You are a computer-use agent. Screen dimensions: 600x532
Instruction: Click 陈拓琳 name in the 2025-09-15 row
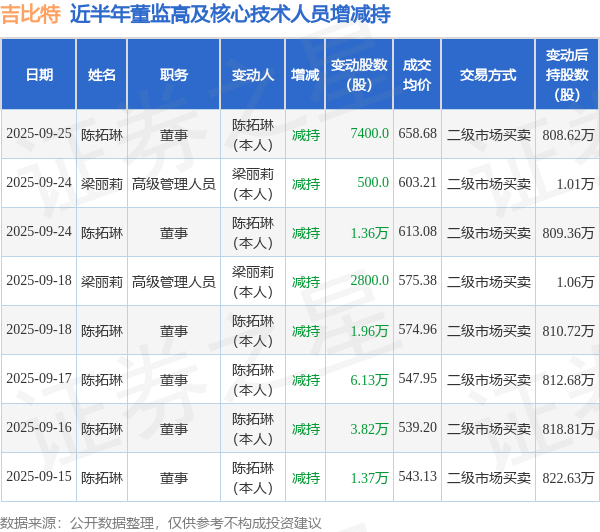click(102, 478)
